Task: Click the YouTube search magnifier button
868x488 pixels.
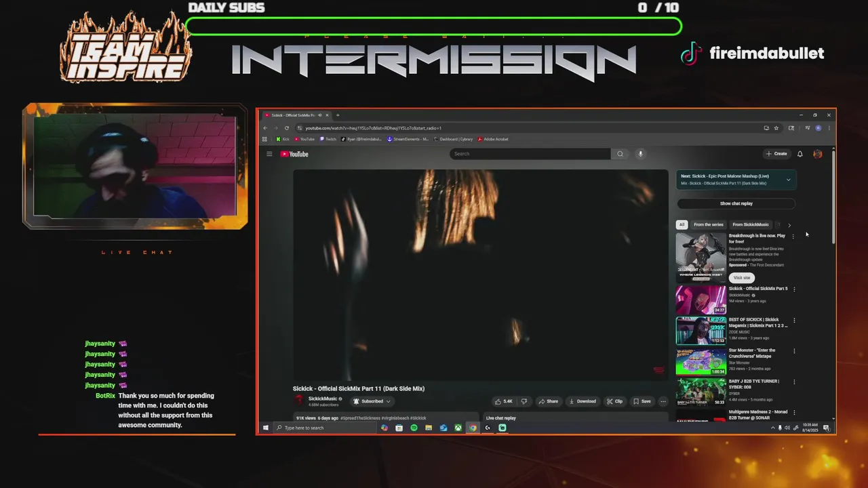Action: tap(620, 154)
